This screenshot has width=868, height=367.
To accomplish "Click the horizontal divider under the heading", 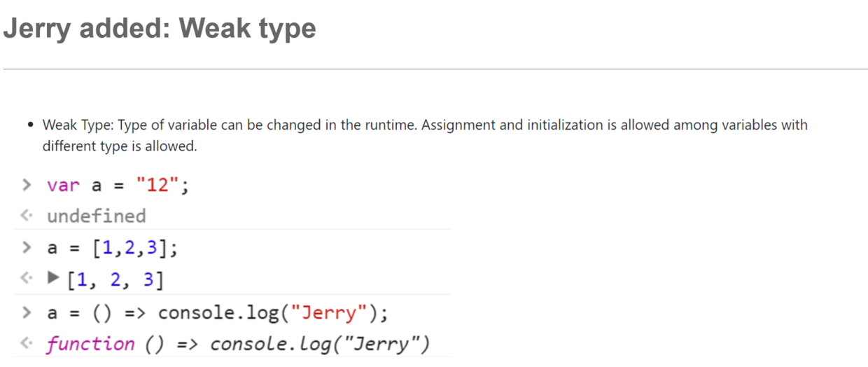I will (x=434, y=69).
